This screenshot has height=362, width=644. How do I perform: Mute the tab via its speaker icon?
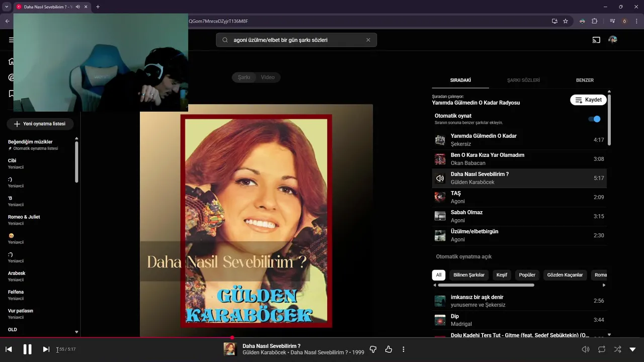tap(77, 7)
